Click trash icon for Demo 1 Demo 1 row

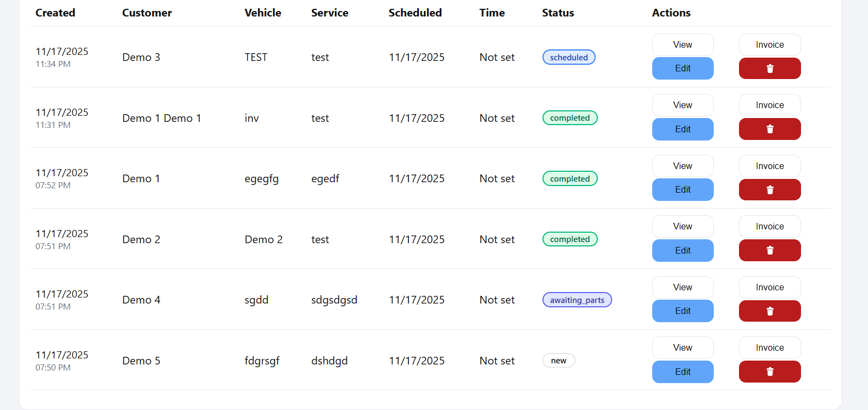coord(769,129)
